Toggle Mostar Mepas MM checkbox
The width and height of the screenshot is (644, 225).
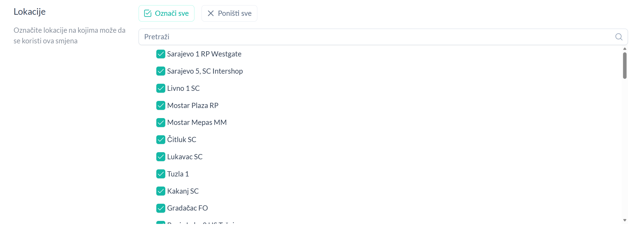tap(161, 122)
